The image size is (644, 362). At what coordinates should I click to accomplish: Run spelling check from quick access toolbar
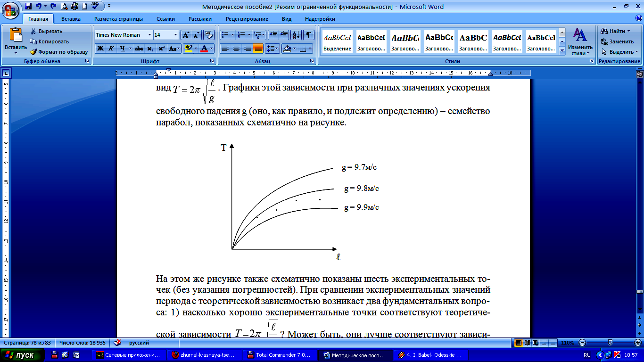(95, 7)
